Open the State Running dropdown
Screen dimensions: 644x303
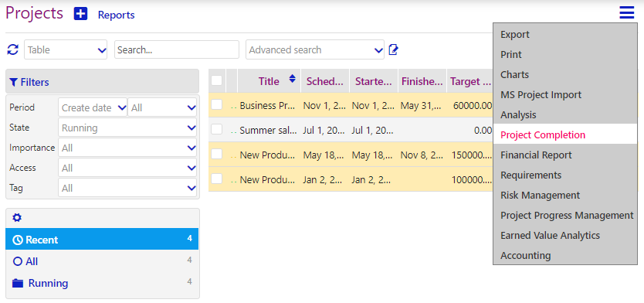(x=127, y=128)
